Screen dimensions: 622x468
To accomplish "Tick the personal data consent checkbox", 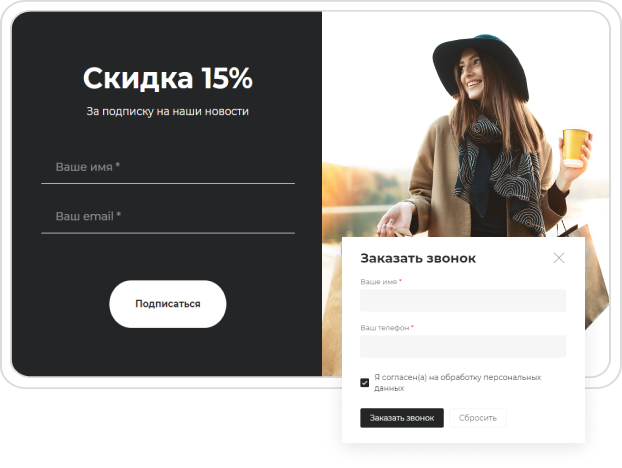I will click(x=365, y=383).
